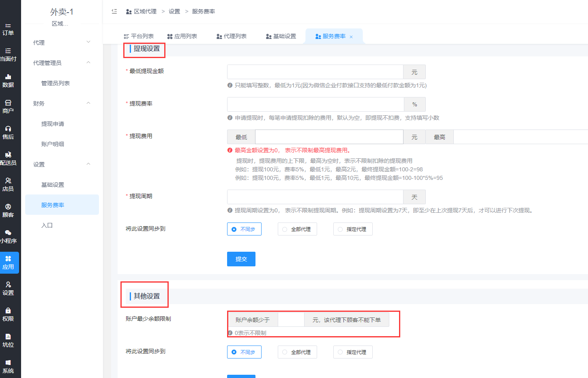Switch to the 应用列表 tab
This screenshot has height=378, width=588.
point(182,36)
